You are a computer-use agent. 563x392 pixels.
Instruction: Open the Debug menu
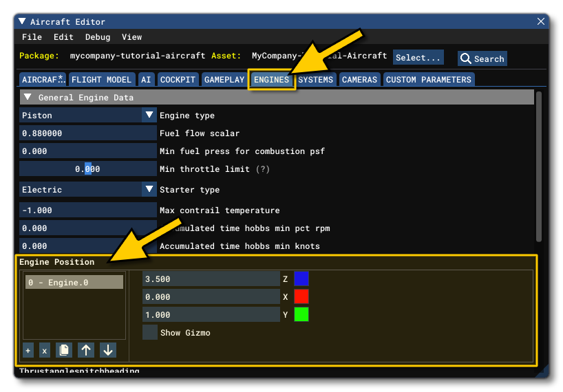pyautogui.click(x=97, y=37)
